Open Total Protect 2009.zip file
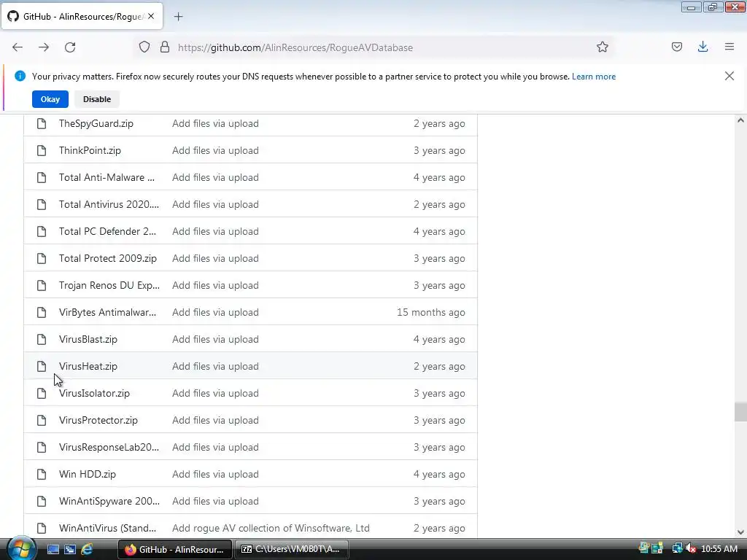The height and width of the screenshot is (560, 747). pyautogui.click(x=108, y=258)
